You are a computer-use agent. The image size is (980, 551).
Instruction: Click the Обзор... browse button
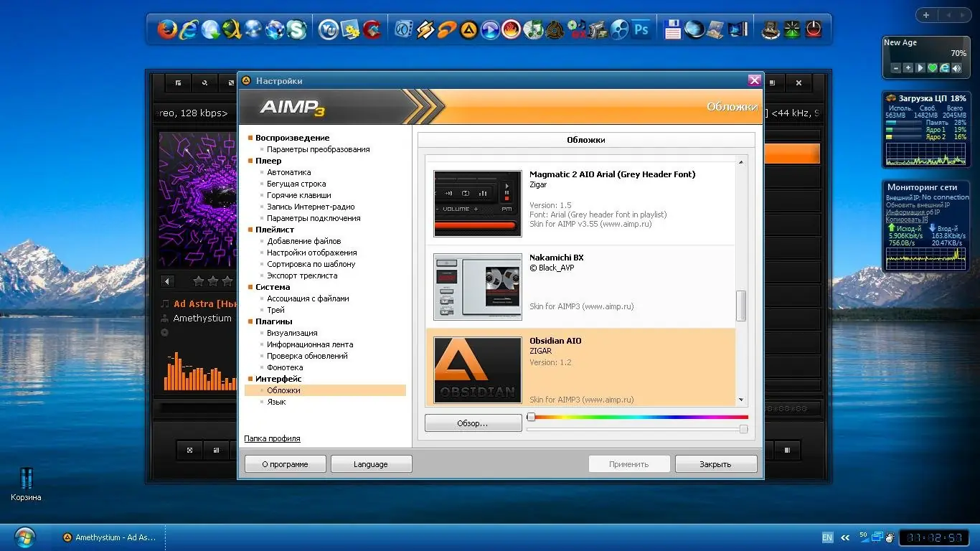(473, 423)
